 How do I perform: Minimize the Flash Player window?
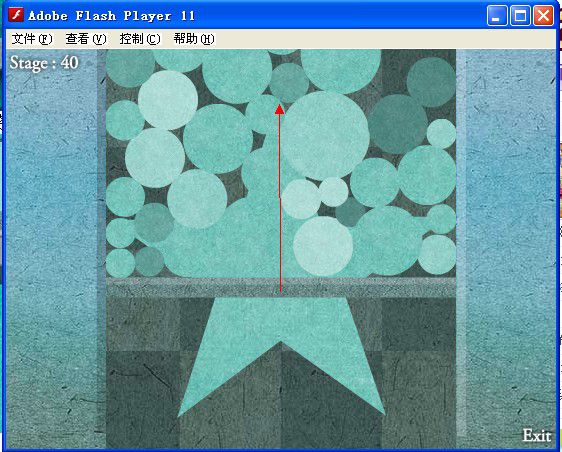(497, 15)
